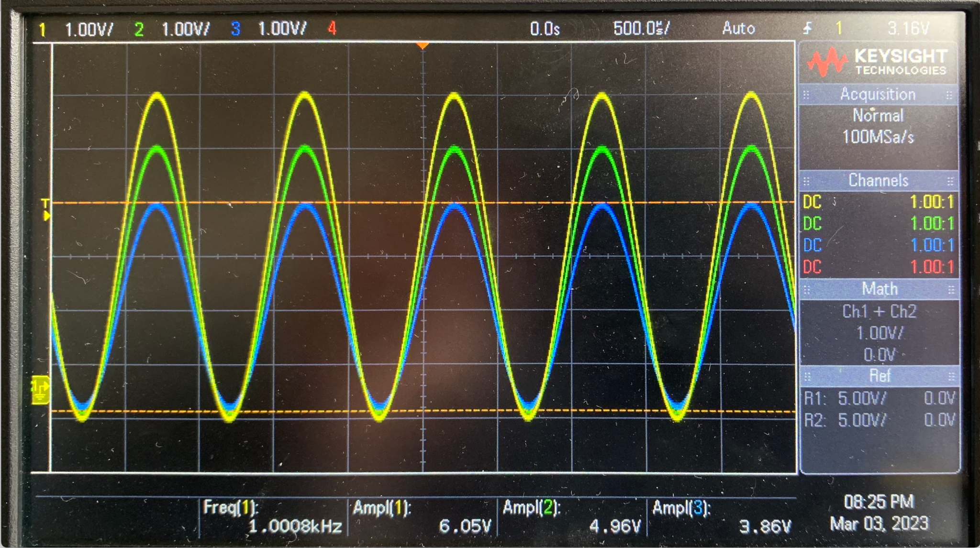
Task: Click the Acquisition panel left grip icon
Action: click(x=806, y=95)
